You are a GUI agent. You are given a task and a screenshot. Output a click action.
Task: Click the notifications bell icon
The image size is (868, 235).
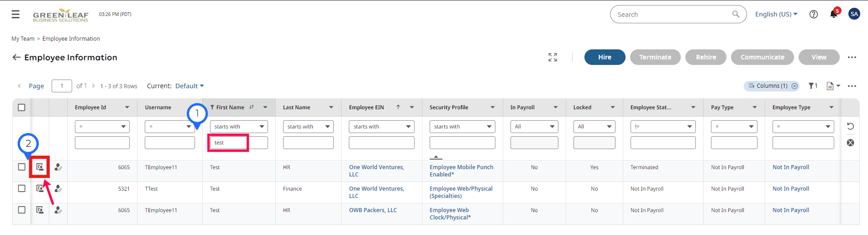pyautogui.click(x=833, y=14)
